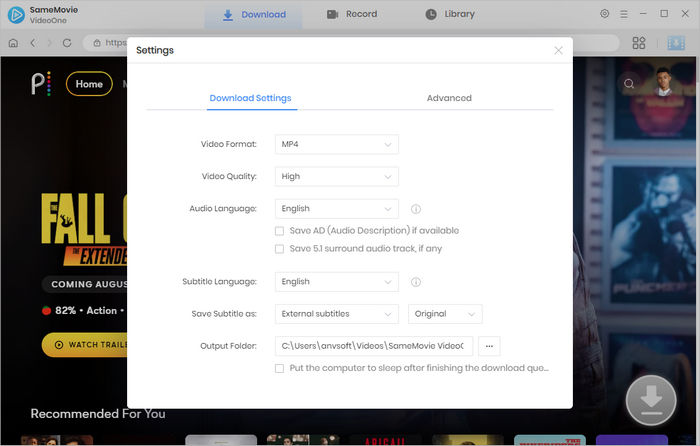Reload the page with refresh icon
700x446 pixels.
tap(67, 43)
